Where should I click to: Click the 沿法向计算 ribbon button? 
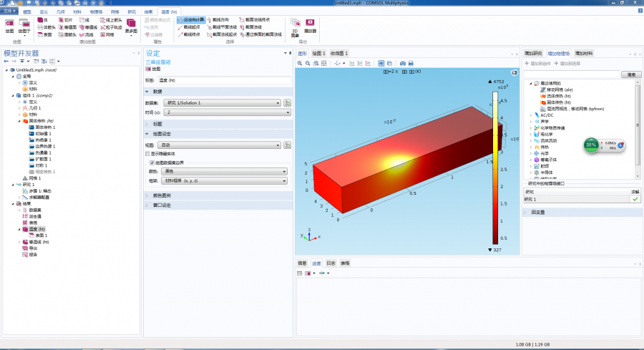click(191, 20)
